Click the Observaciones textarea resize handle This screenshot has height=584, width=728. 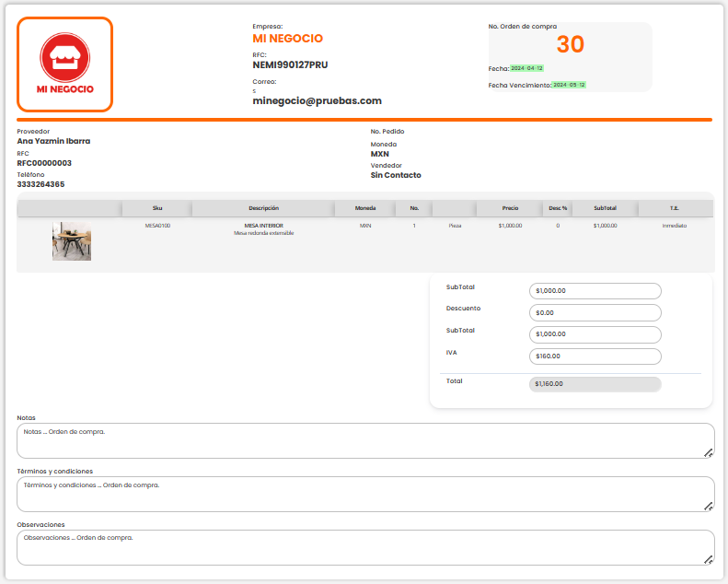tap(708, 559)
